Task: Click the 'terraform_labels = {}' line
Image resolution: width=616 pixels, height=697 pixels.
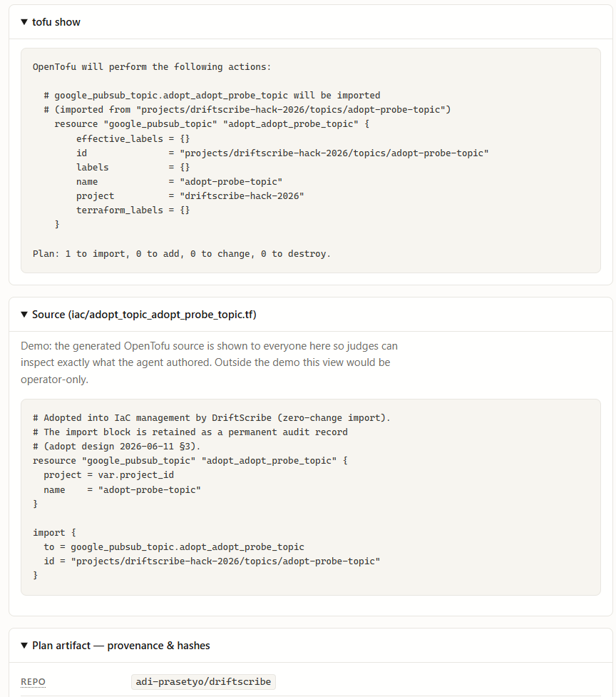Action: 133,210
